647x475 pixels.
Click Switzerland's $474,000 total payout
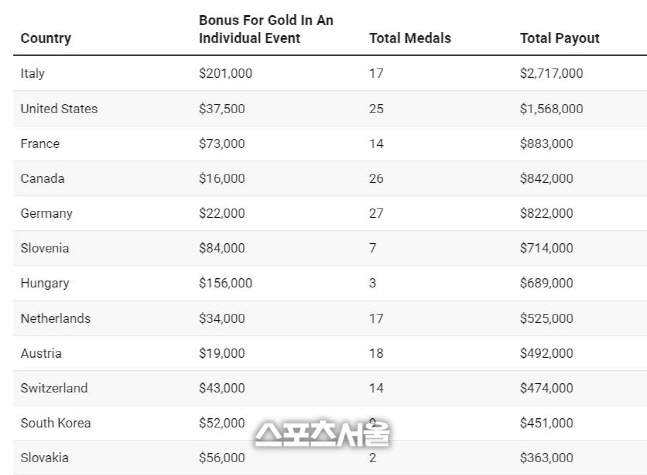(x=547, y=388)
